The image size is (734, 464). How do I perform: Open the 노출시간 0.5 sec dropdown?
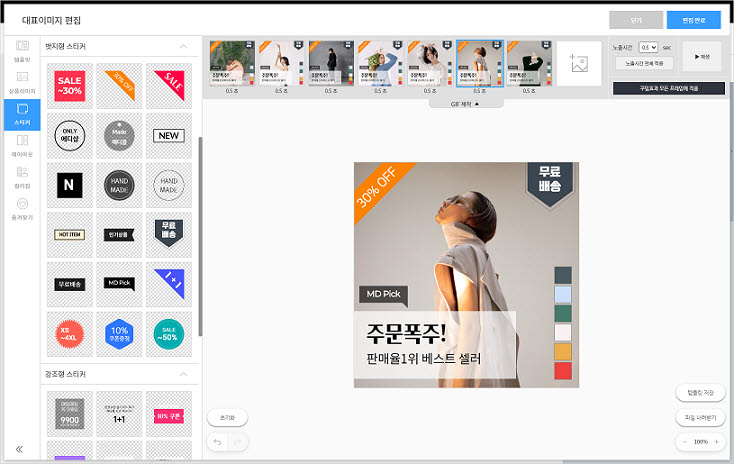point(648,47)
